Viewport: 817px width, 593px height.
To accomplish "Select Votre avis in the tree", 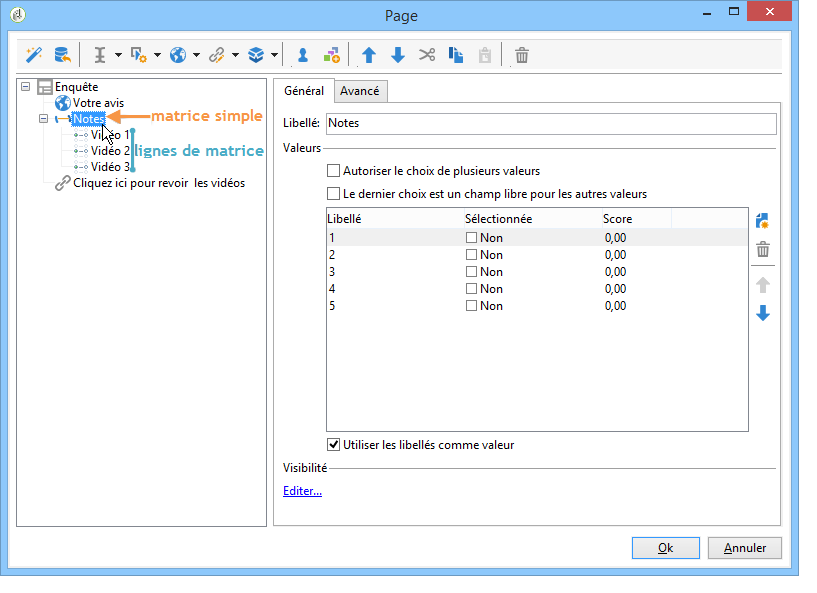I will (98, 103).
